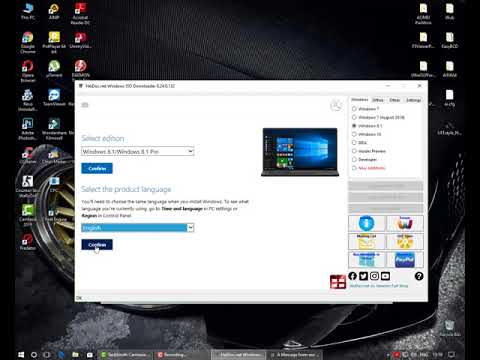Select the Revo Uninstaller desktop icon

point(28,100)
